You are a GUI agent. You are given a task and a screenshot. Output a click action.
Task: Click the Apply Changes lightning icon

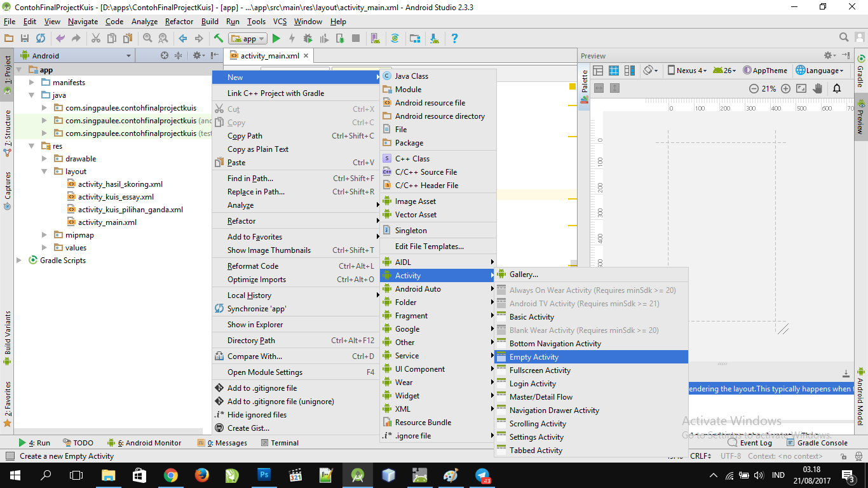tap(292, 39)
